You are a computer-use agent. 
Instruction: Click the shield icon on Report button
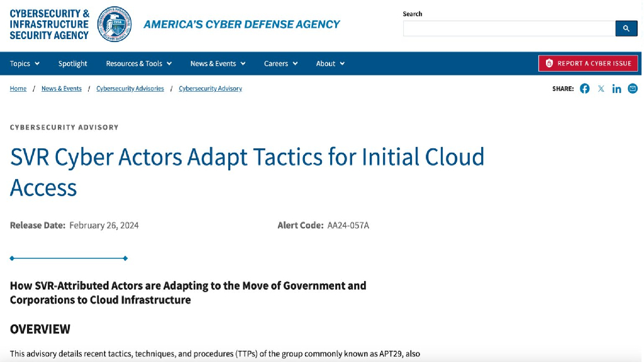(x=549, y=63)
